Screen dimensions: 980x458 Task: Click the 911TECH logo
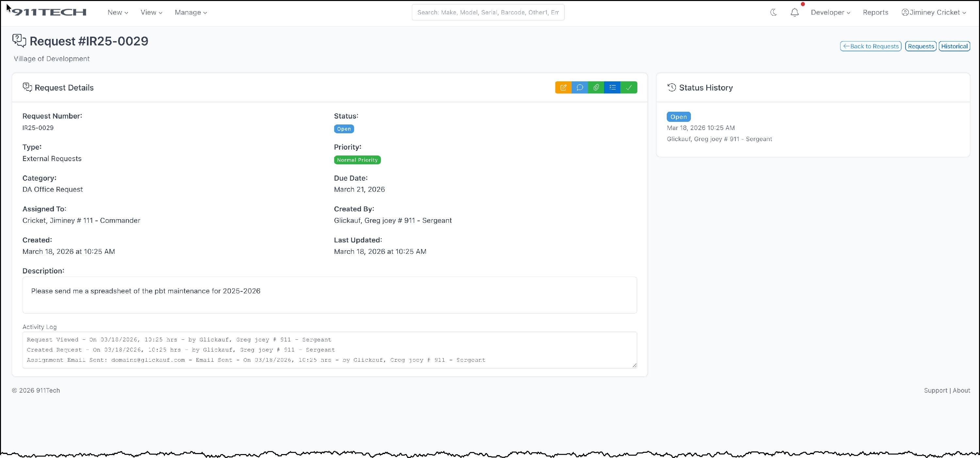tap(49, 12)
